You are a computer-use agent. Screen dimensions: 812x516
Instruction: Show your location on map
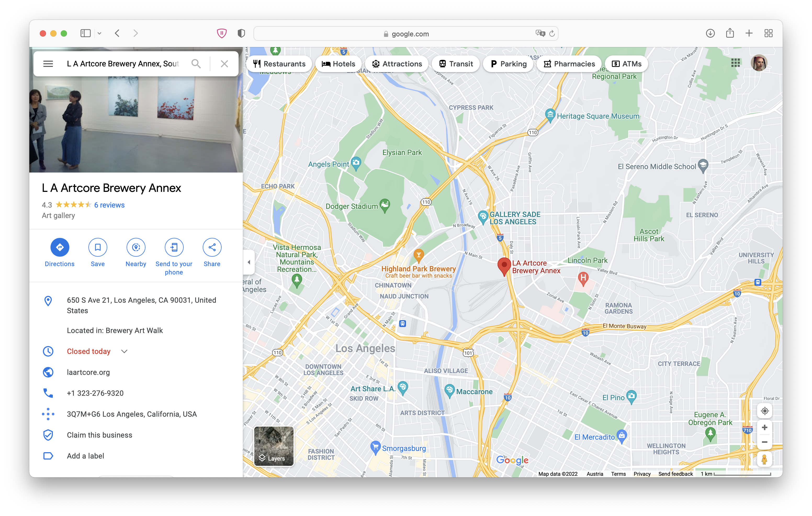coord(764,411)
